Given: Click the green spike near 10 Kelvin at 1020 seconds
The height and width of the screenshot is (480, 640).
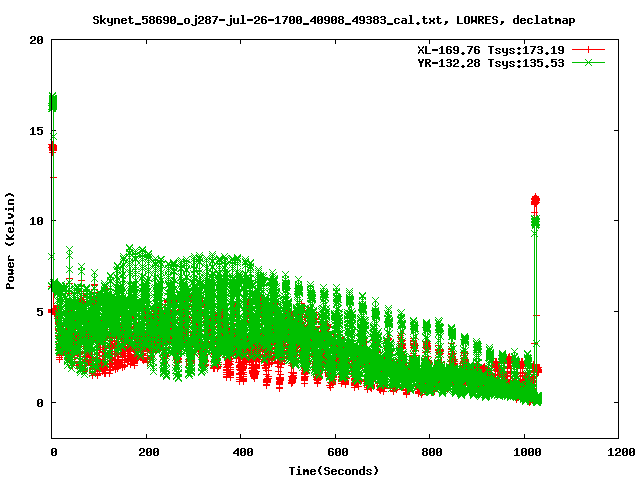Looking at the screenshot, I should (535, 222).
